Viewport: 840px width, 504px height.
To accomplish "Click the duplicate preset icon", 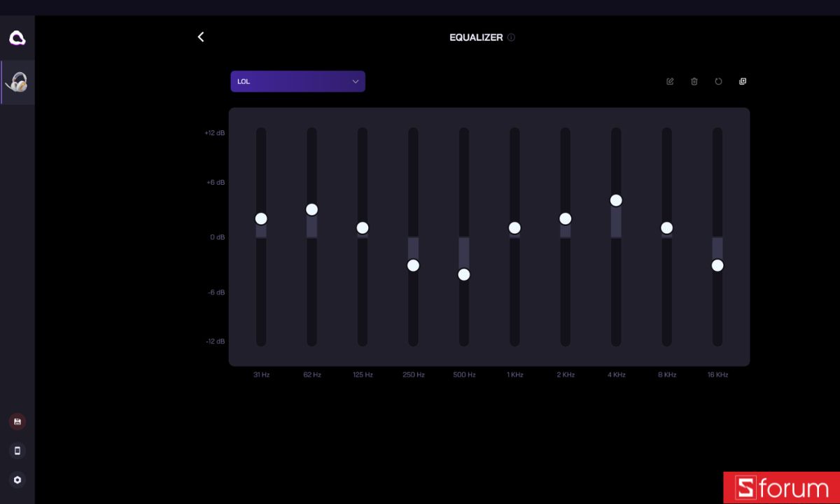I will pyautogui.click(x=743, y=81).
